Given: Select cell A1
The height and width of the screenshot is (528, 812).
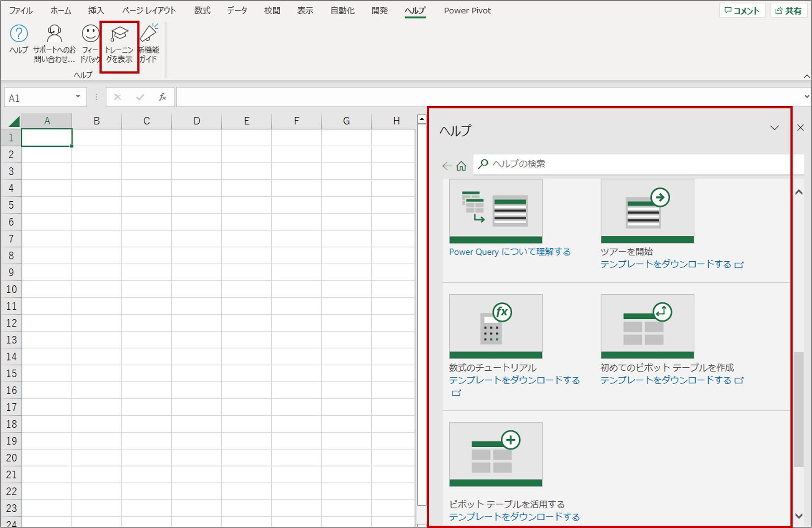Looking at the screenshot, I should point(47,138).
